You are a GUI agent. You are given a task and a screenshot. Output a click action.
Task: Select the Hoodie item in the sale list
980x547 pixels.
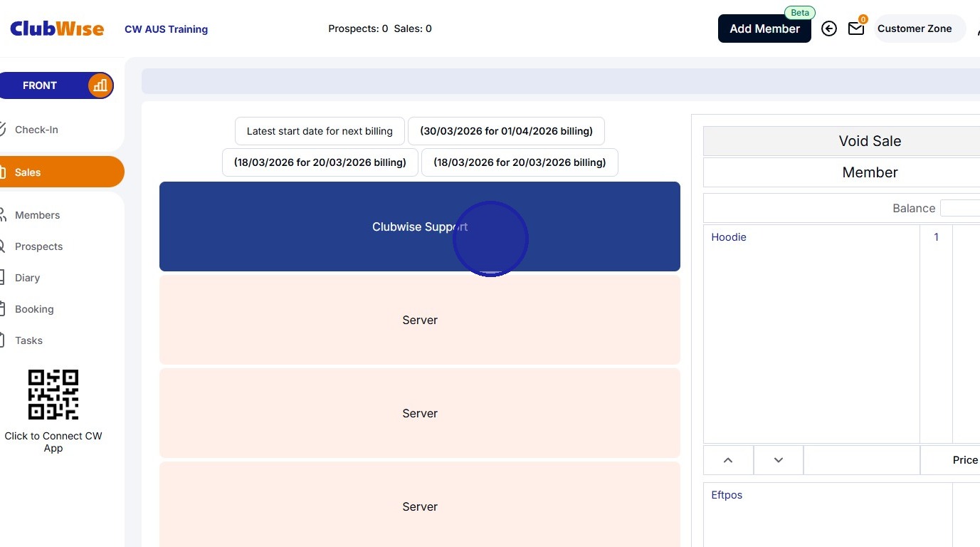click(x=729, y=237)
